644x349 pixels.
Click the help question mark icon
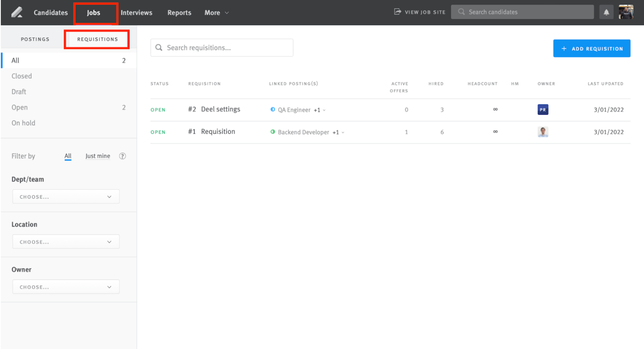click(122, 156)
